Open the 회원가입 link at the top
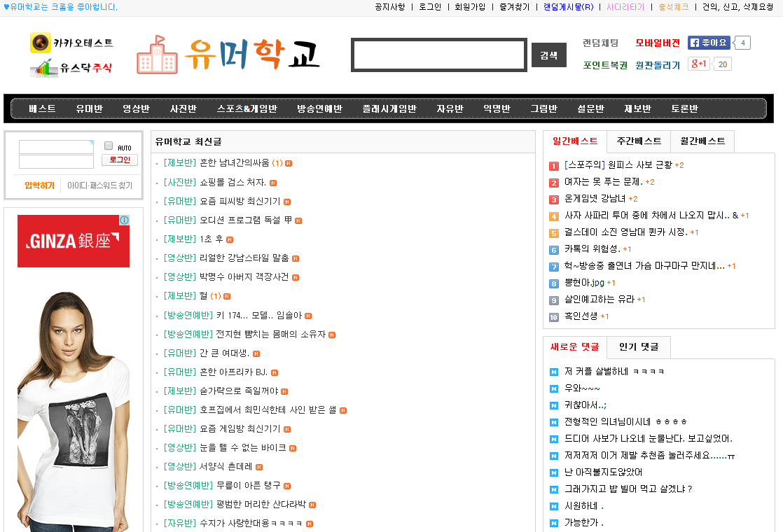 (469, 7)
